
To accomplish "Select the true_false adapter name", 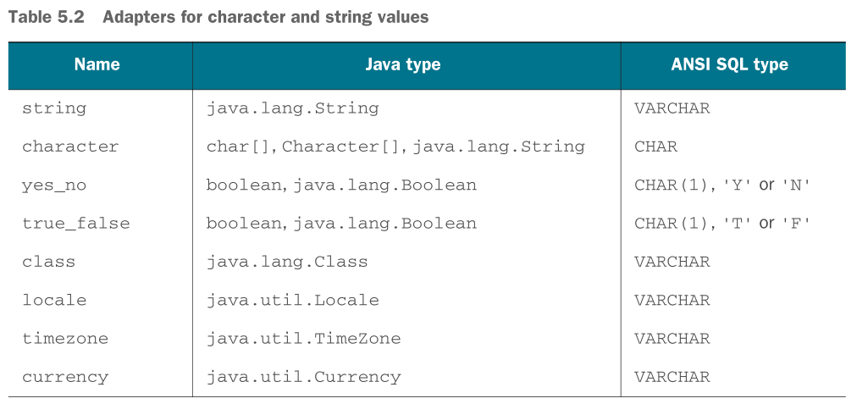I will pos(76,223).
